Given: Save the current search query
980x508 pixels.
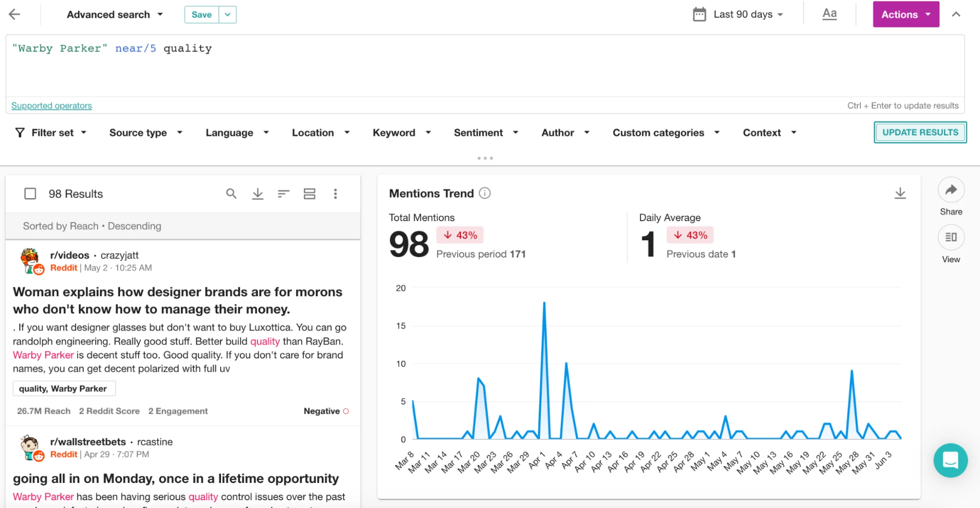Looking at the screenshot, I should (201, 15).
